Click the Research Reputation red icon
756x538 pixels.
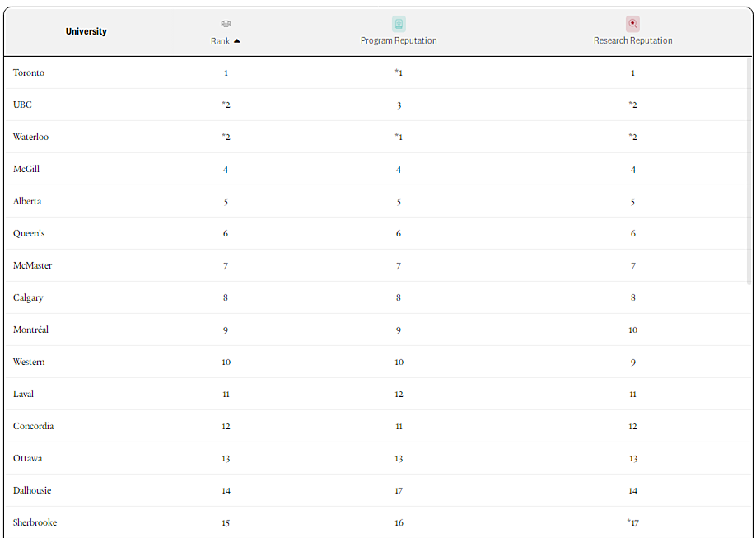tap(632, 24)
